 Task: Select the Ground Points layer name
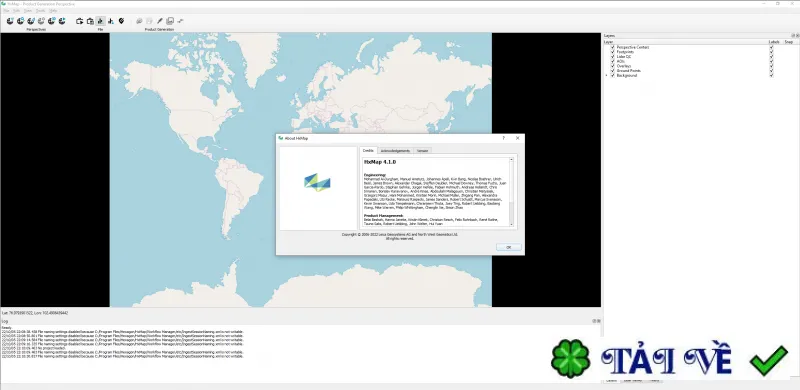[629, 70]
